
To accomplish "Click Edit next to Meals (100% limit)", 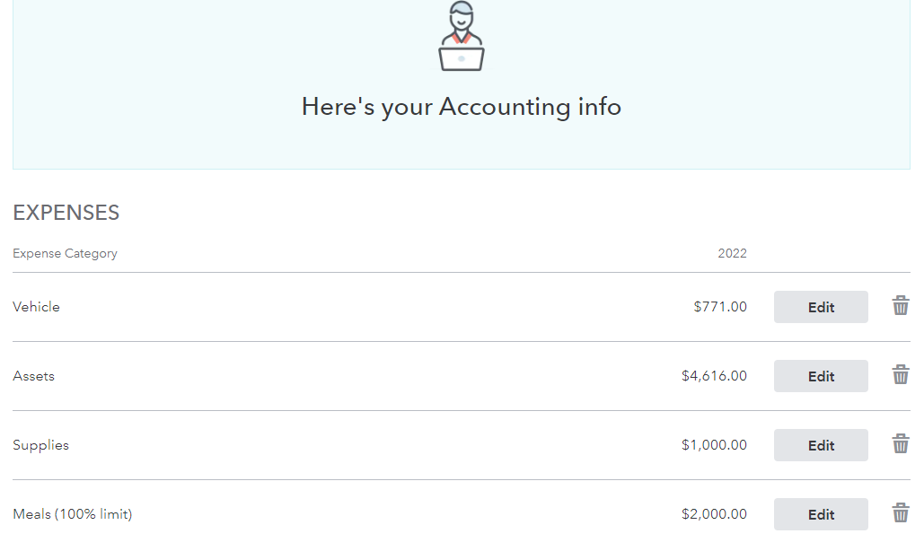I will [821, 514].
